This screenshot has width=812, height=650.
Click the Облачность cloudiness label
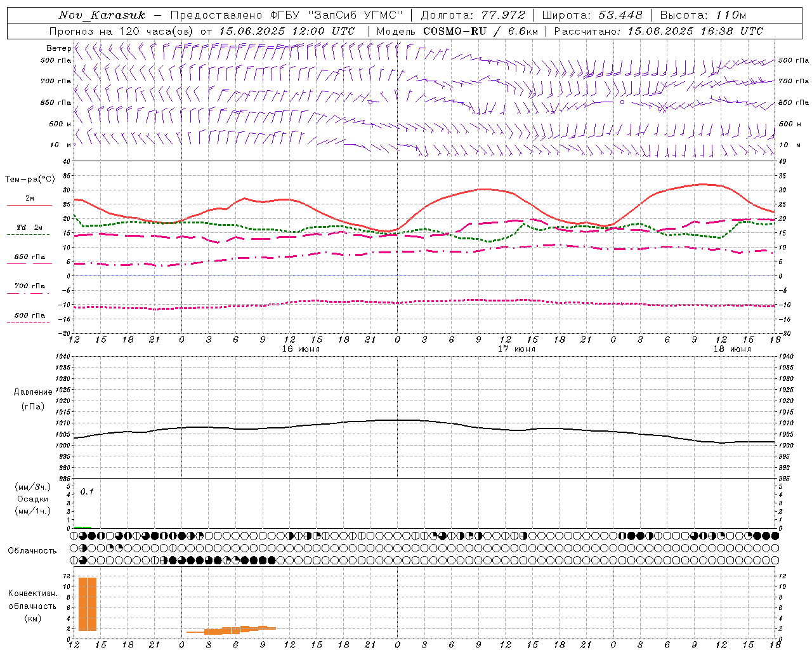(x=32, y=550)
